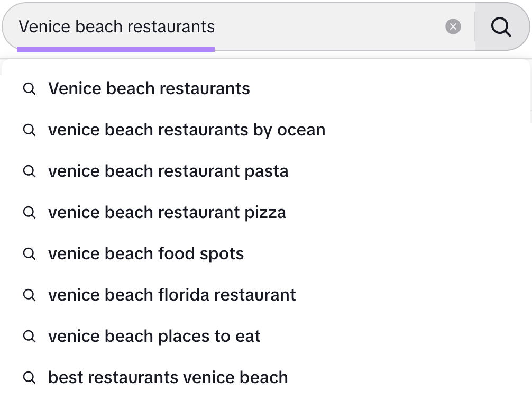Choose the suggestion "venice beach florida restaurant"
The height and width of the screenshot is (399, 532).
tap(172, 295)
